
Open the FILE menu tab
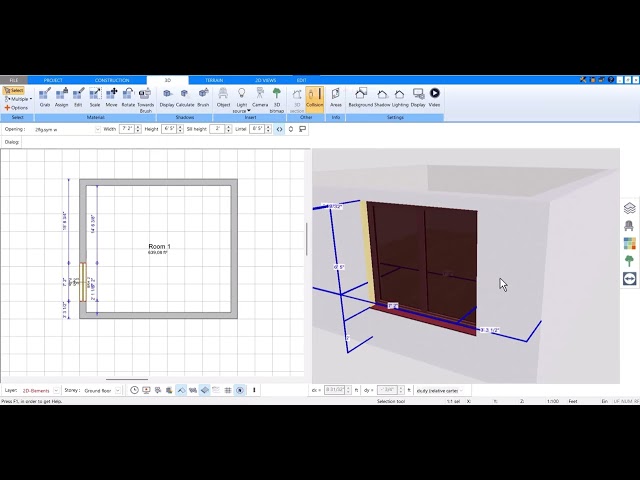(13, 80)
